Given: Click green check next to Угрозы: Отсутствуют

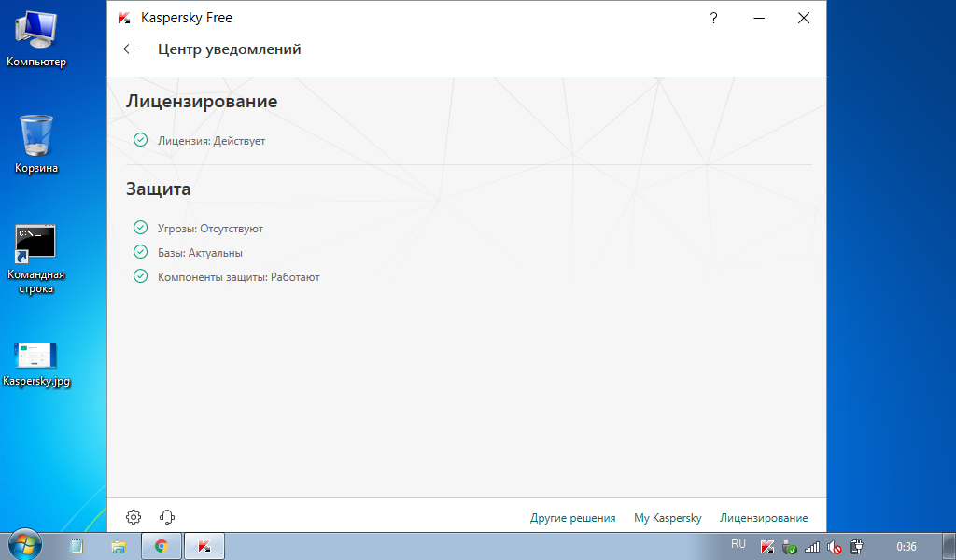Looking at the screenshot, I should 140,228.
